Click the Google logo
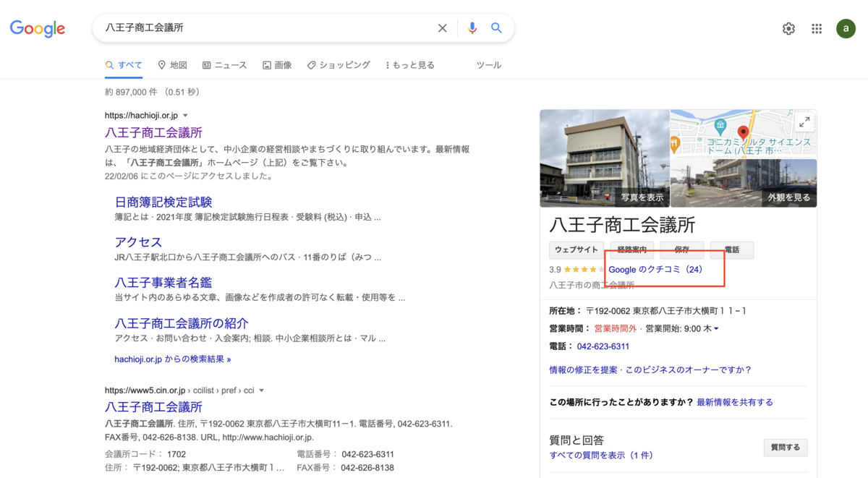Image resolution: width=868 pixels, height=478 pixels. pyautogui.click(x=37, y=29)
